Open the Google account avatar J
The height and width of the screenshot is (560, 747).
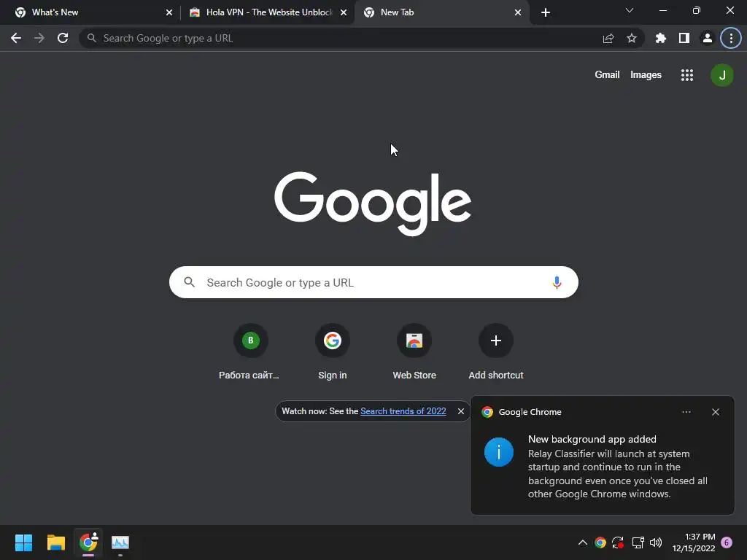coord(721,75)
